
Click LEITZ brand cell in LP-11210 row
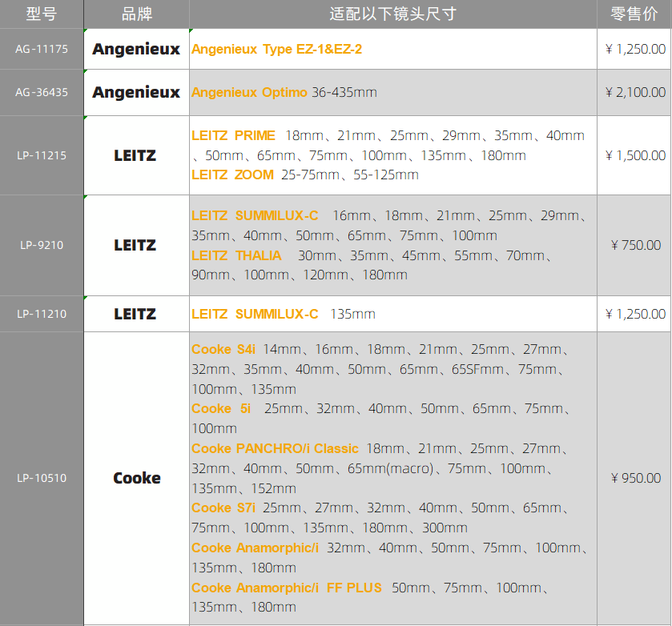(x=137, y=314)
